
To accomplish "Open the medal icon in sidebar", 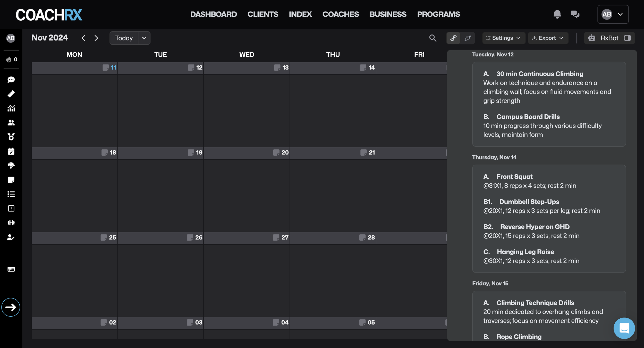I will [x=11, y=137].
